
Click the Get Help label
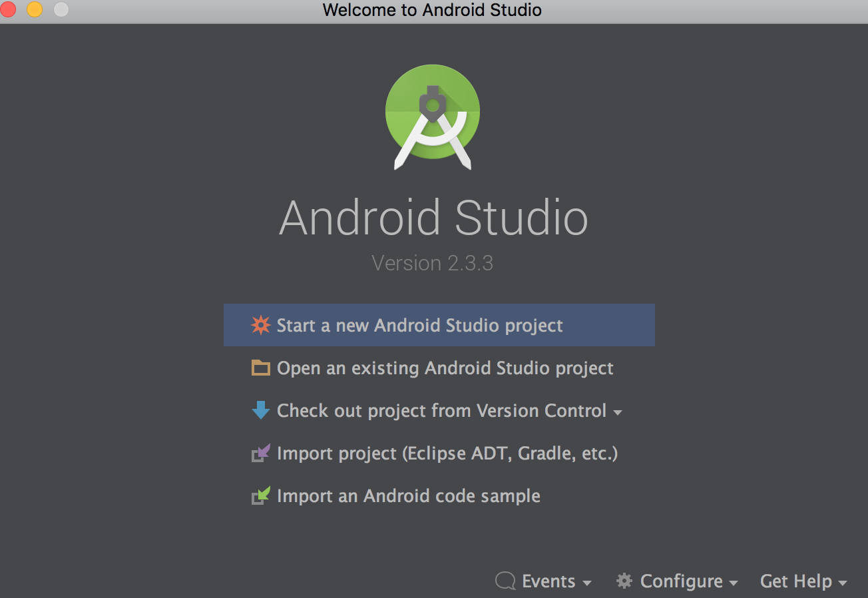[x=796, y=581]
